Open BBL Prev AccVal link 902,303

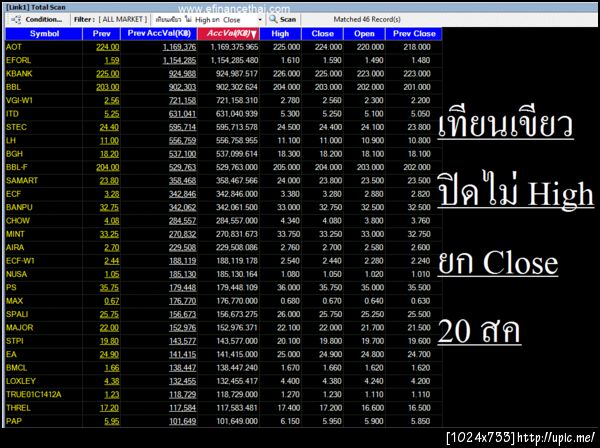[183, 87]
